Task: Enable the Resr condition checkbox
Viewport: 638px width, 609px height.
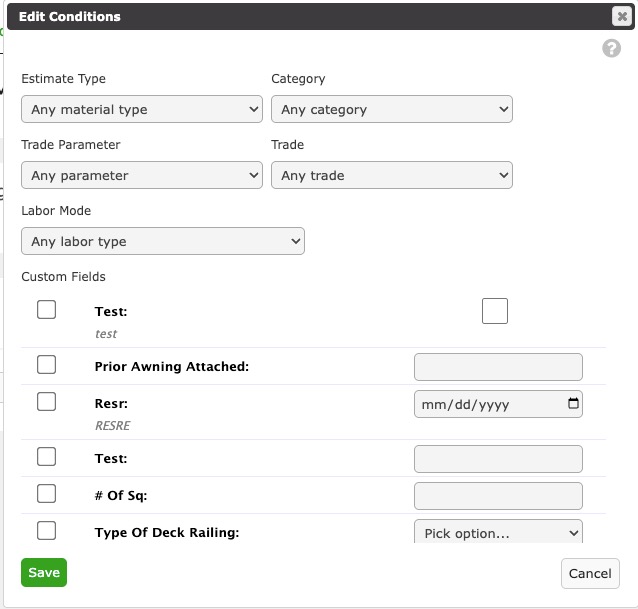Action: pyautogui.click(x=46, y=402)
